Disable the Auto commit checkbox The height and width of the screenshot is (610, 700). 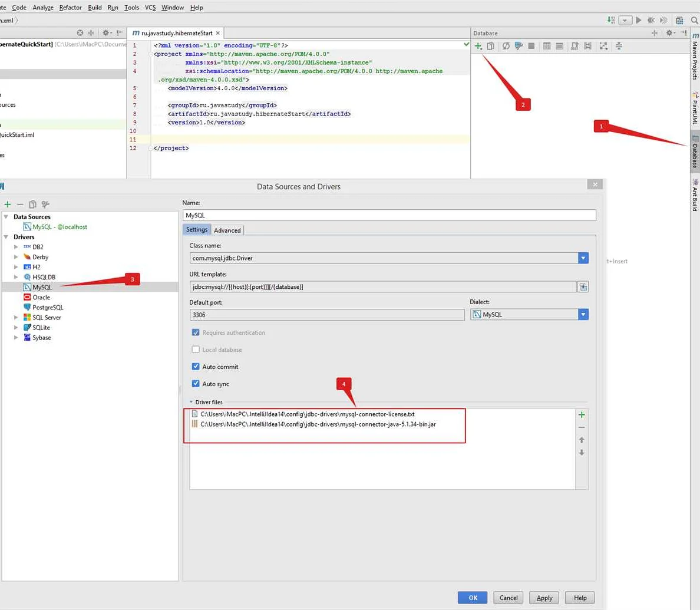[195, 367]
